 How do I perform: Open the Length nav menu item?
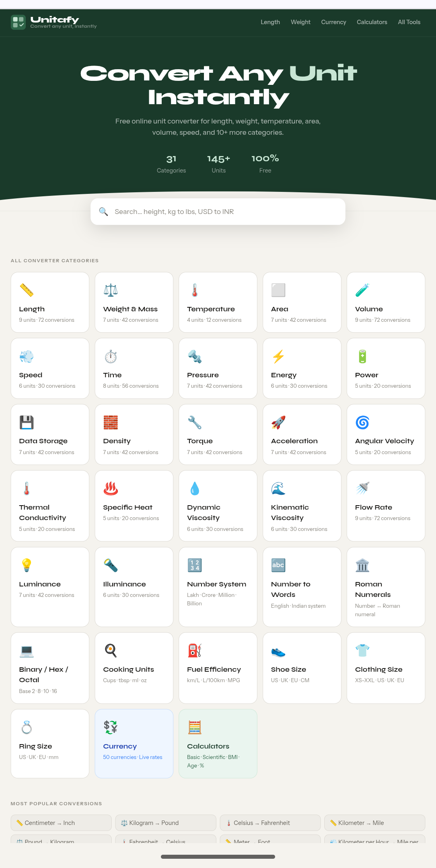270,22
